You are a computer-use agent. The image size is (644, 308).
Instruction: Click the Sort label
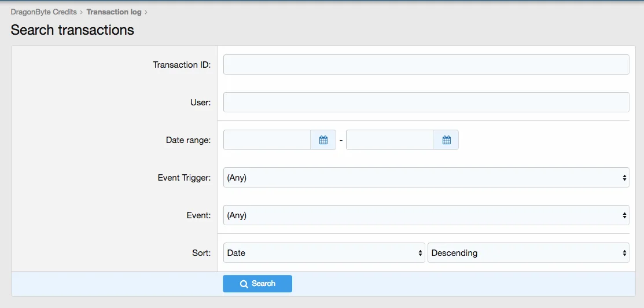201,253
